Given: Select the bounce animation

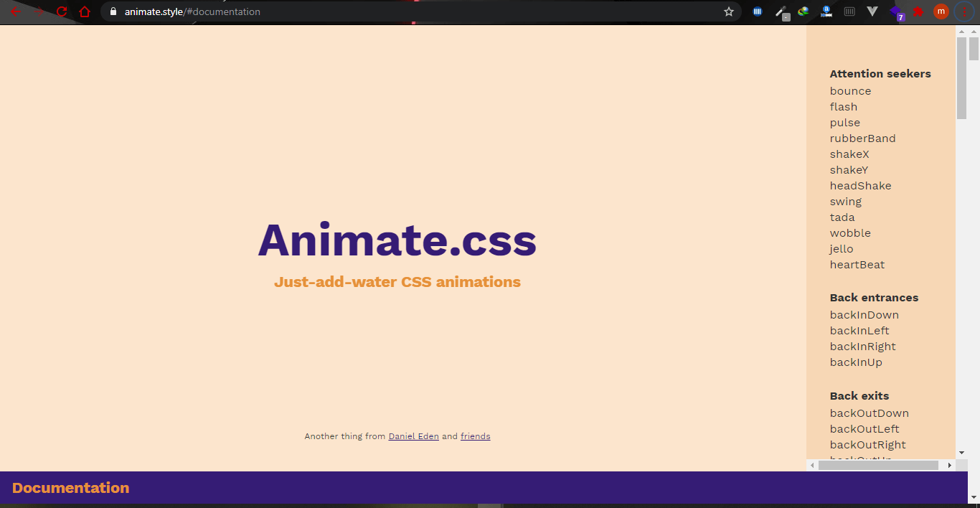Looking at the screenshot, I should [x=850, y=91].
